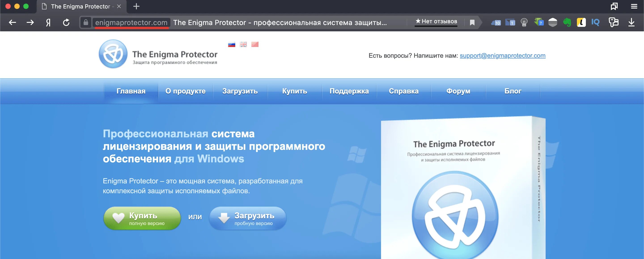Open the IQ extension icon
Image resolution: width=644 pixels, height=259 pixels.
click(x=595, y=23)
